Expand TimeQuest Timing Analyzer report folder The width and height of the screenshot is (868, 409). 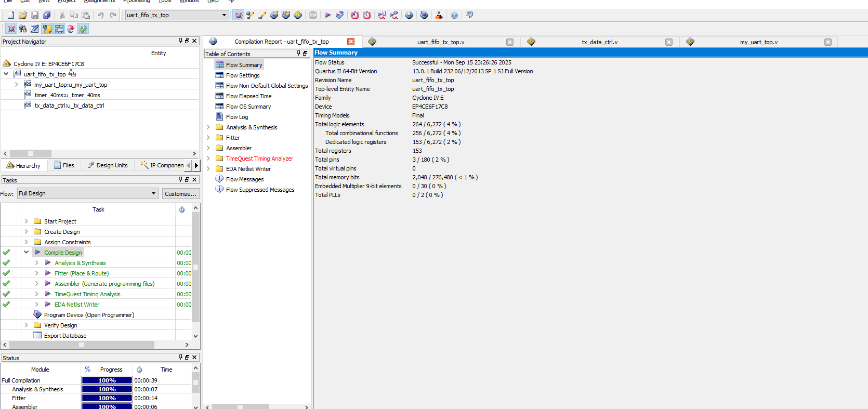tap(208, 158)
